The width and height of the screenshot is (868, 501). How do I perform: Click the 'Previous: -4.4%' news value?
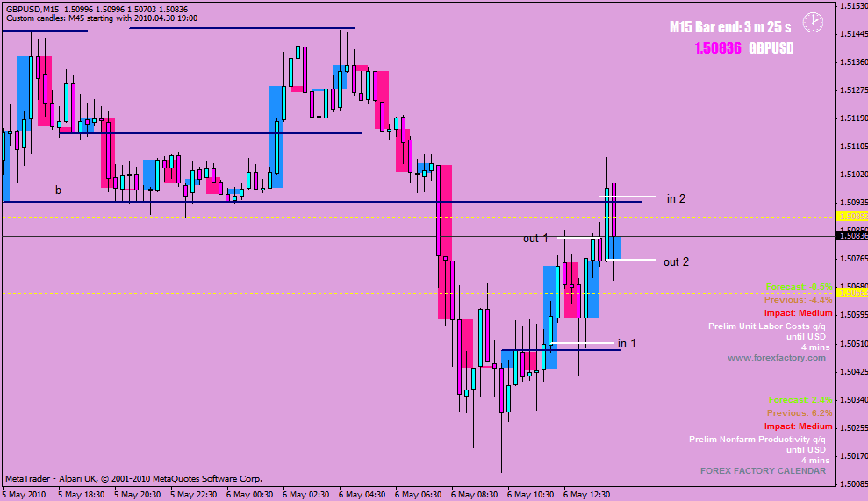799,300
